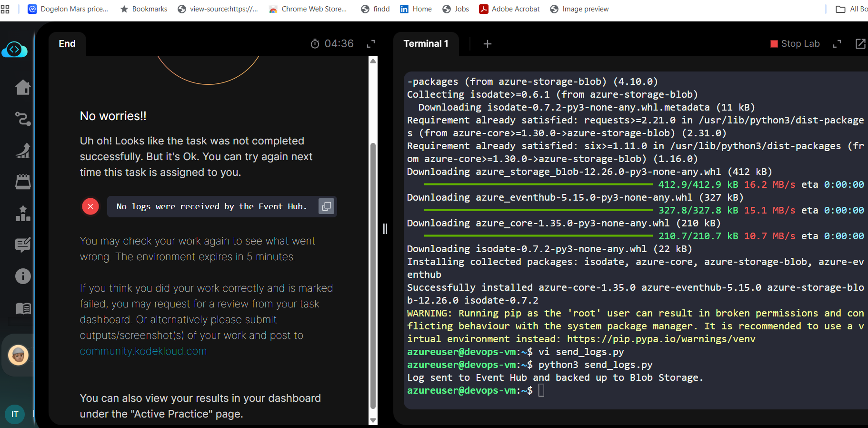Expand the terminal panel to fullscreen

(x=837, y=44)
